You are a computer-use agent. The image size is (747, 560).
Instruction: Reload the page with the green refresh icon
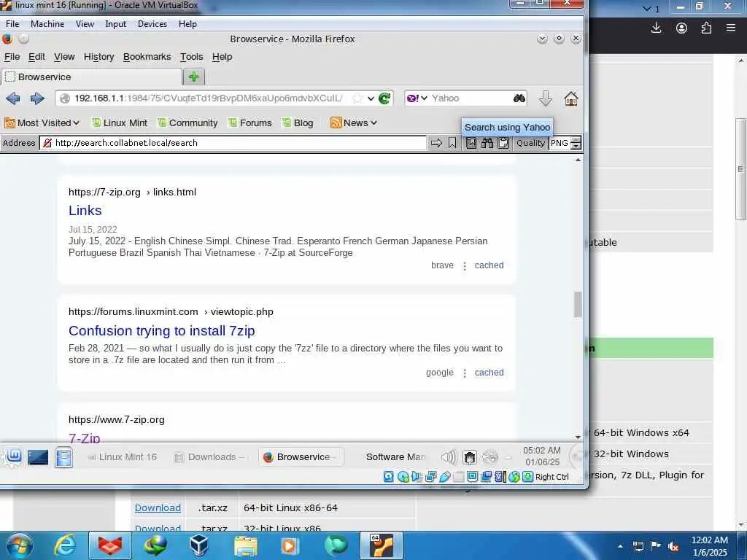(x=384, y=98)
